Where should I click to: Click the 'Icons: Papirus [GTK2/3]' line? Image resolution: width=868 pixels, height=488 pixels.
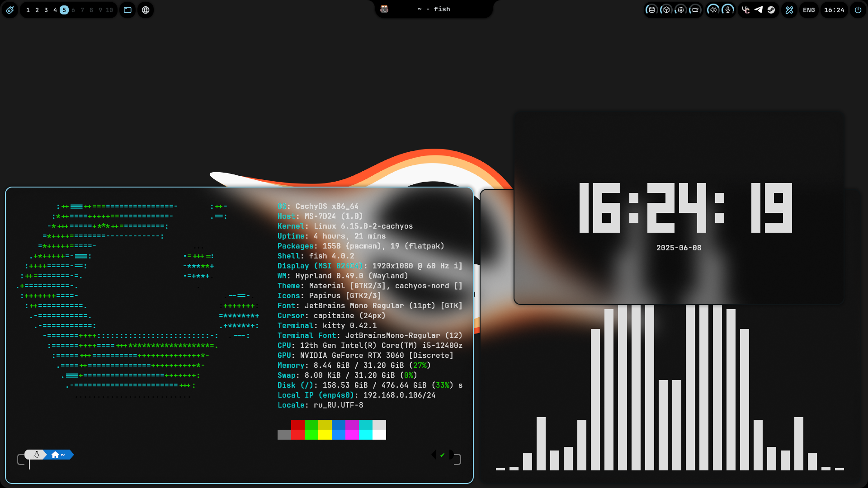pos(329,296)
